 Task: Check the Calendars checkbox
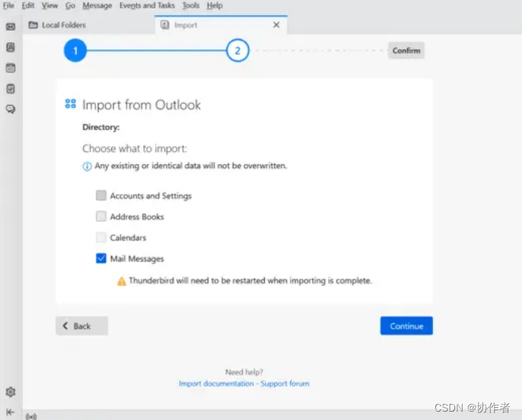pyautogui.click(x=101, y=237)
